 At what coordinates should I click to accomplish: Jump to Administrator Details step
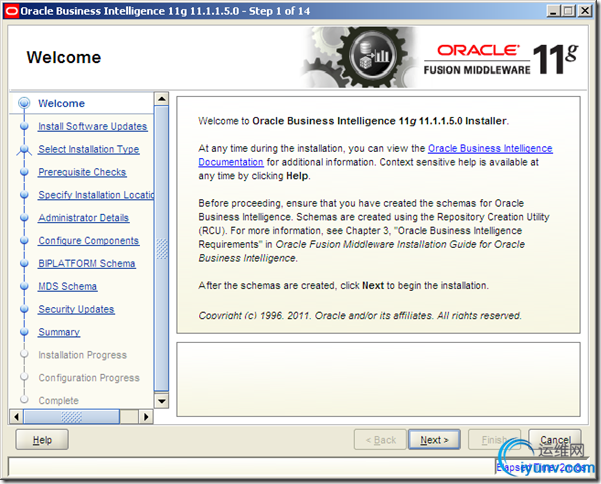(84, 218)
